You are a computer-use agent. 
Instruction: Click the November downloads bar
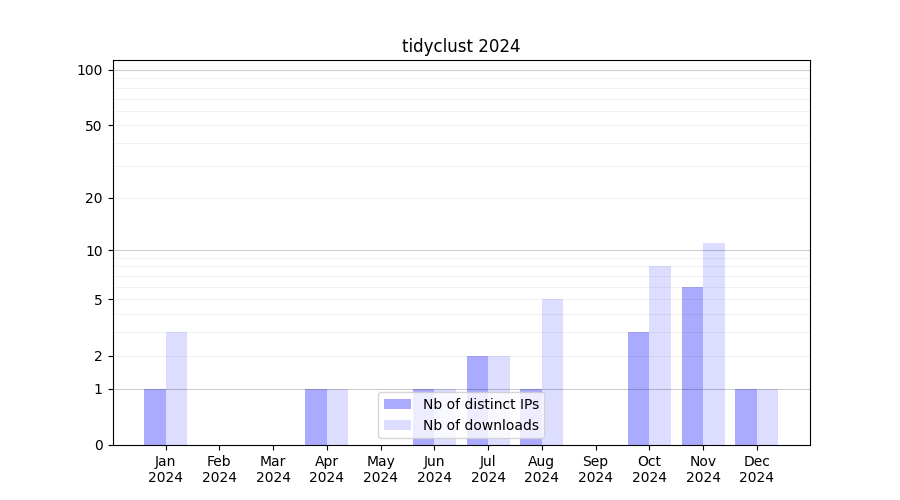[x=714, y=344]
